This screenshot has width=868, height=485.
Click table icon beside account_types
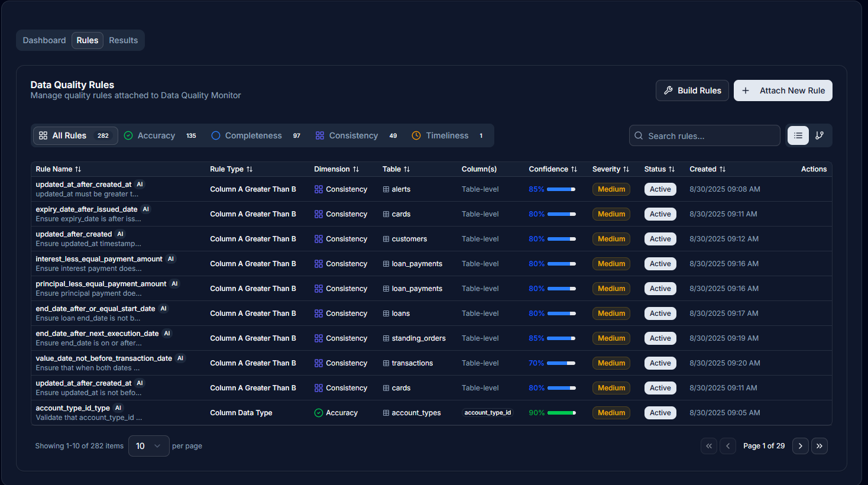coord(386,413)
